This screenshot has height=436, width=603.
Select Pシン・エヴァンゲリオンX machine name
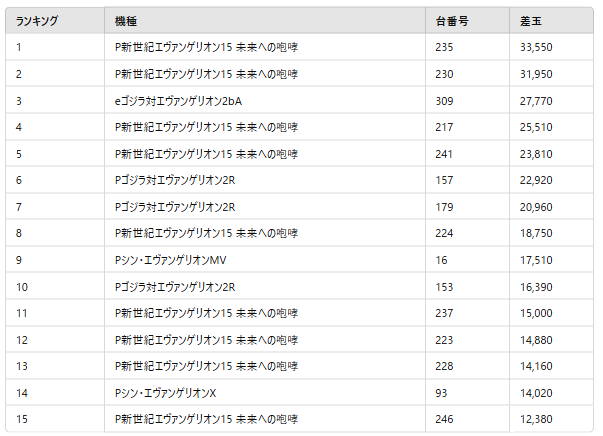165,393
